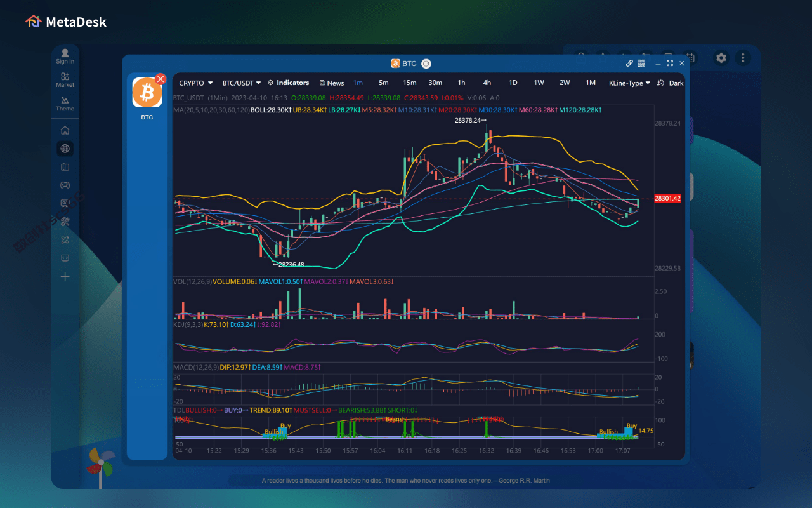This screenshot has height=508, width=812.
Task: Select the 4h timeframe tab
Action: click(x=487, y=83)
